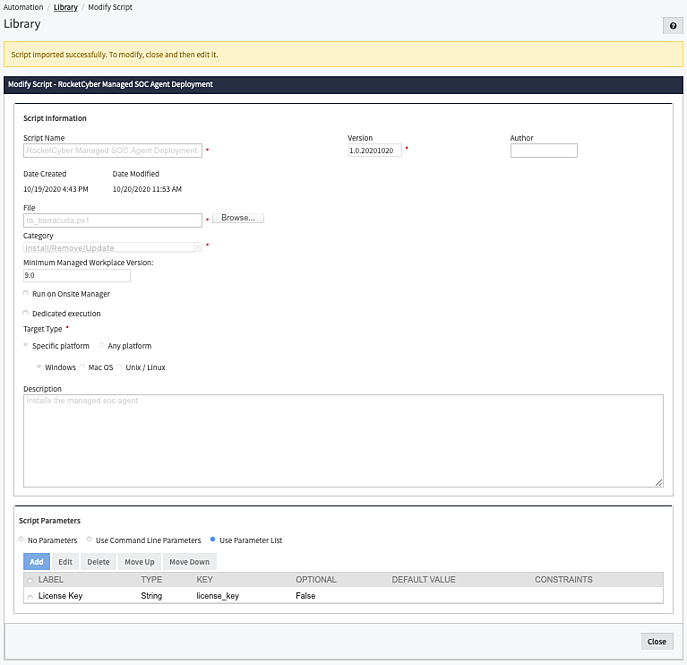Click the Delete parameter button
687x665 pixels.
98,562
